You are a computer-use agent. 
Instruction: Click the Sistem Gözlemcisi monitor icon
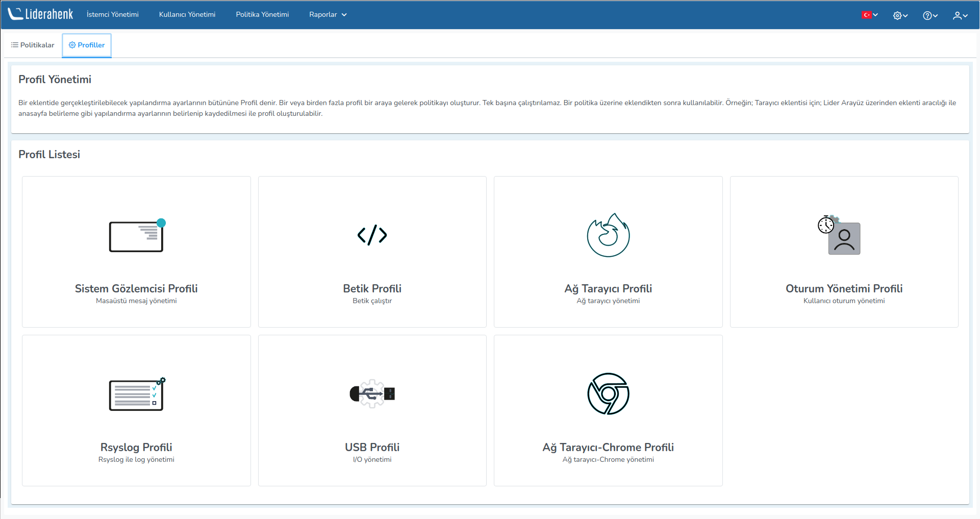[137, 236]
